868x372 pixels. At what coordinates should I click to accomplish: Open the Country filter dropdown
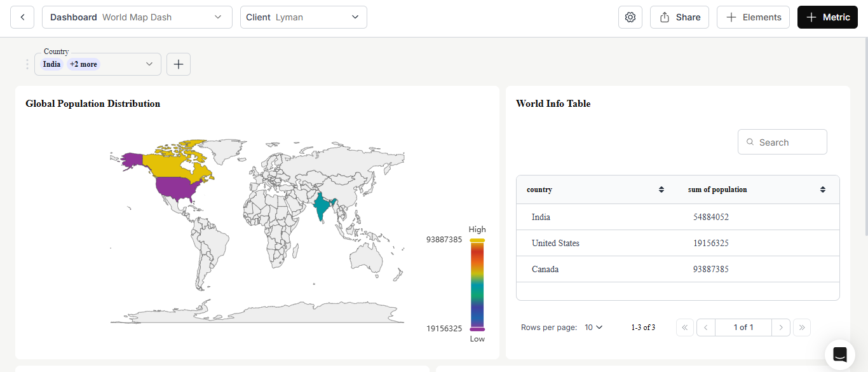point(98,64)
